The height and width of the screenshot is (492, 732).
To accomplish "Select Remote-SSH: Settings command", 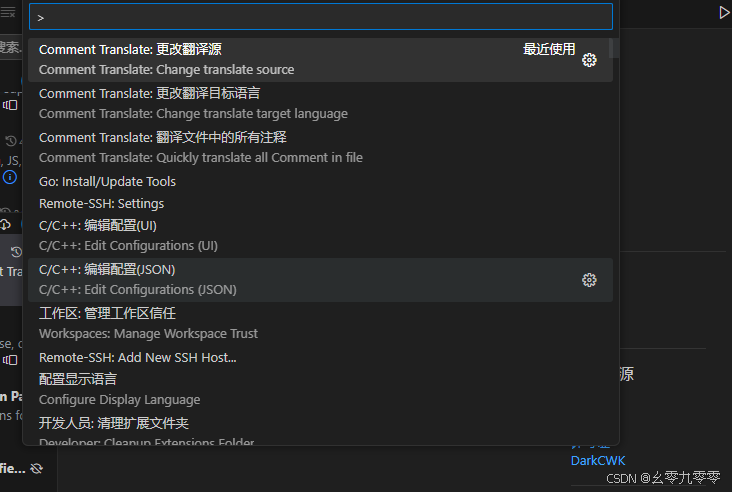I will click(x=320, y=204).
